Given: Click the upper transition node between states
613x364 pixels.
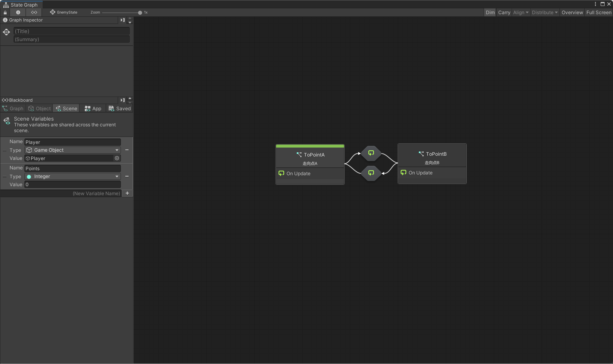Looking at the screenshot, I should (x=371, y=153).
